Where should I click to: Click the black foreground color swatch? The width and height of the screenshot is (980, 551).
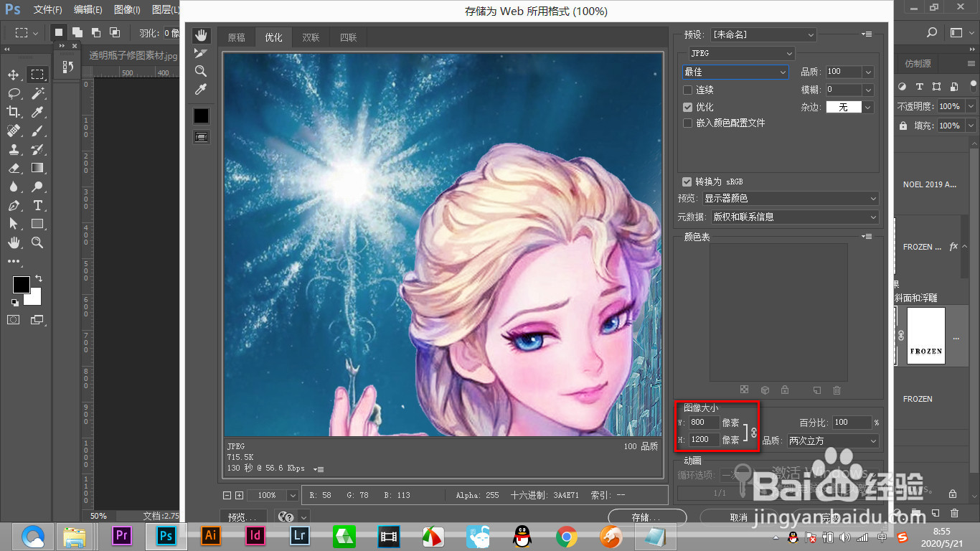click(x=21, y=285)
